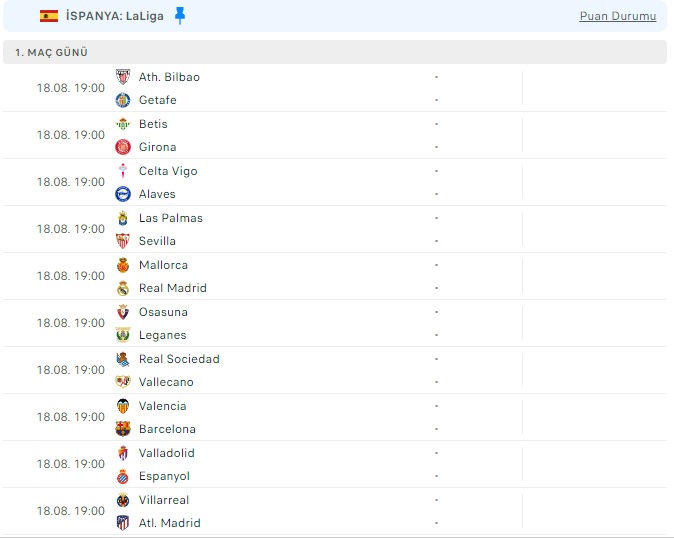Open the İSPANYA: LaLiga league title
Image resolution: width=674 pixels, height=538 pixels.
[114, 16]
